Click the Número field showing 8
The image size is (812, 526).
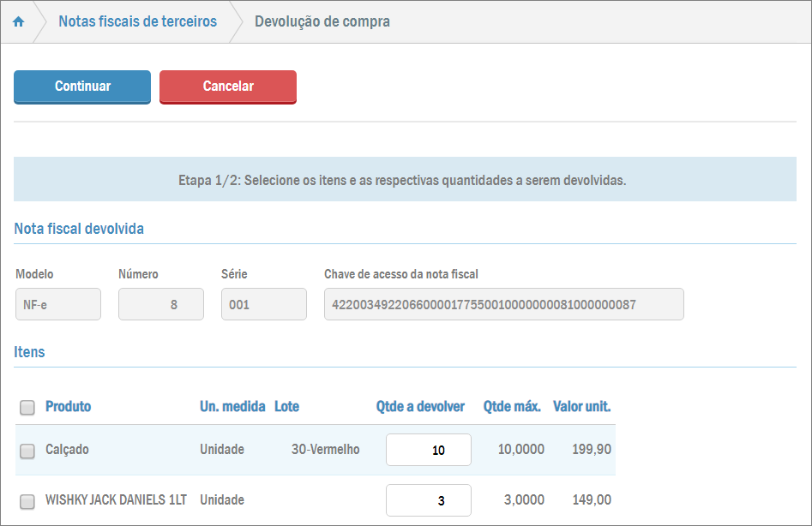pyautogui.click(x=160, y=304)
